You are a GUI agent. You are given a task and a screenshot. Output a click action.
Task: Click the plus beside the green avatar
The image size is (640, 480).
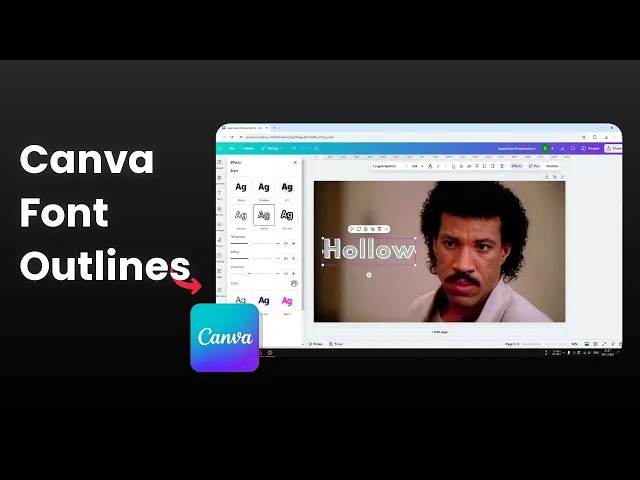coord(553,149)
